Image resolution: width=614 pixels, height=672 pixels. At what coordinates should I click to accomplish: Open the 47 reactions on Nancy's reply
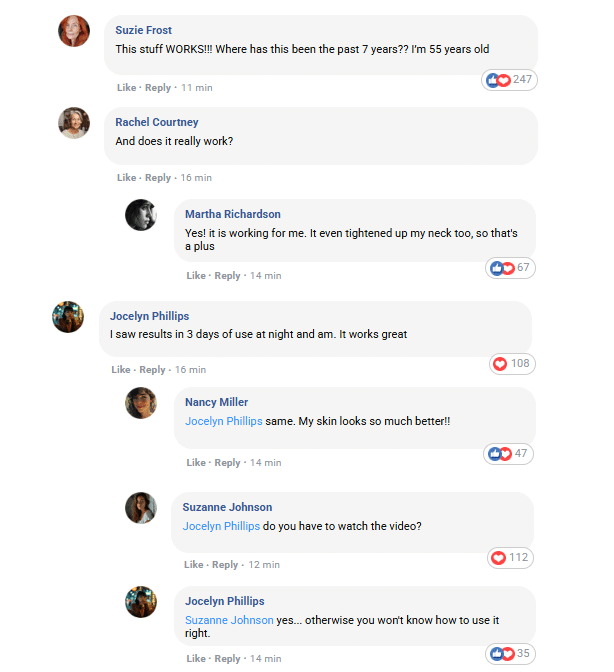pos(510,454)
